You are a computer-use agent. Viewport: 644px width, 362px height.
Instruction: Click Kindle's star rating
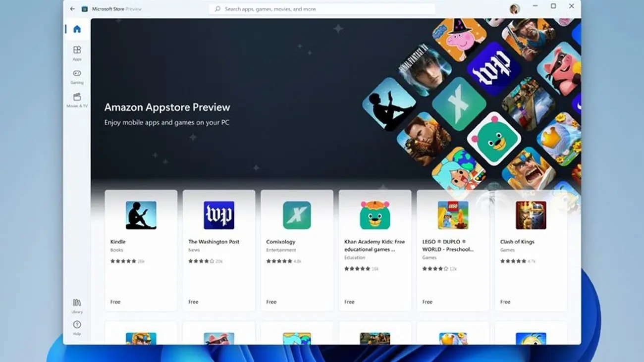click(x=123, y=261)
